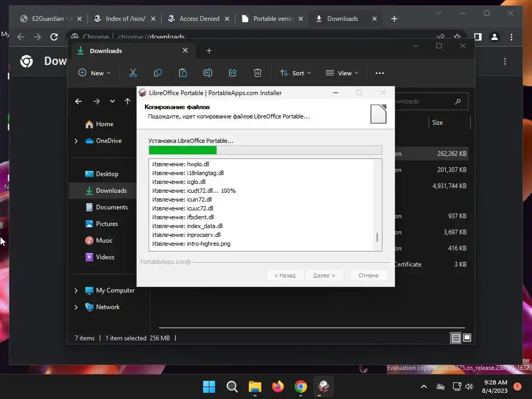
Task: Switch to the Access Denied tab
Action: coord(199,19)
